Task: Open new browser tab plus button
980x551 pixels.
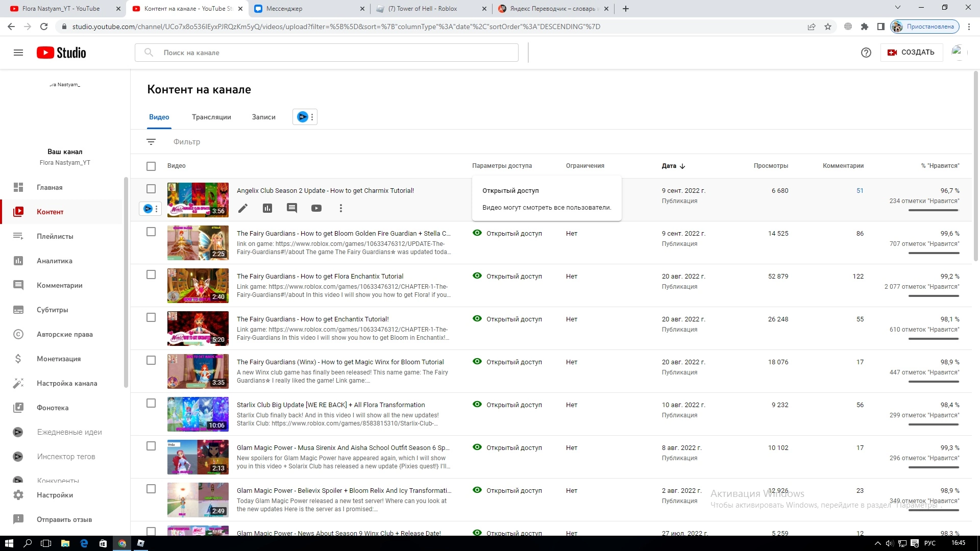Action: (626, 9)
